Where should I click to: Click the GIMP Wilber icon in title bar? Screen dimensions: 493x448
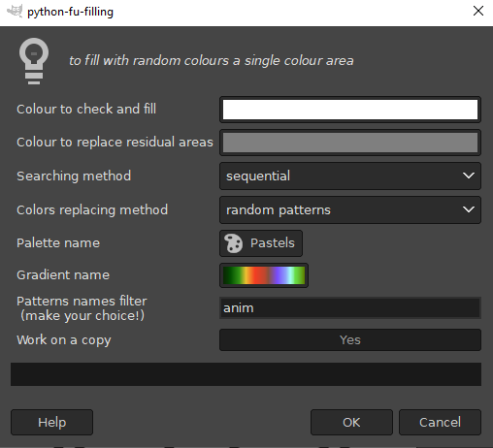point(15,12)
